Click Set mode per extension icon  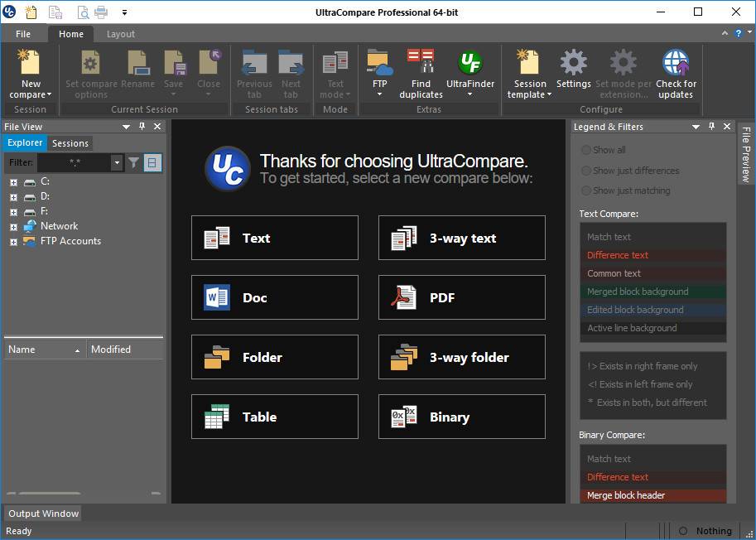point(623,62)
